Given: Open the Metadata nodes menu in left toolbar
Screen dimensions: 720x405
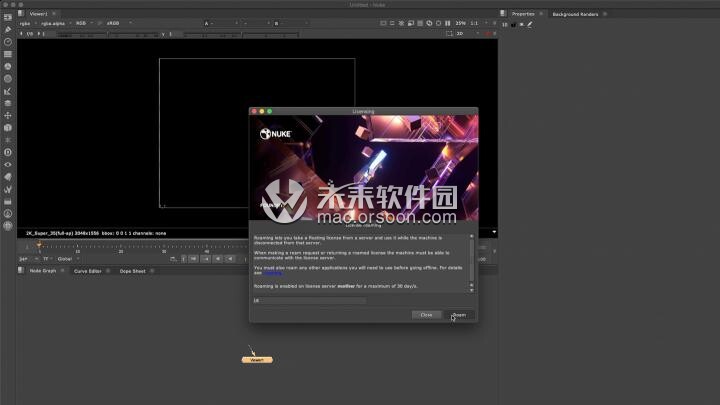Looking at the screenshot, I should 8,177.
